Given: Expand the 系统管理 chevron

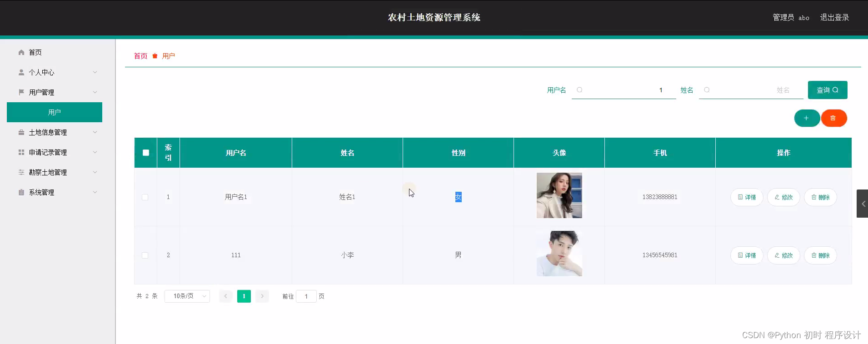Looking at the screenshot, I should tap(95, 192).
